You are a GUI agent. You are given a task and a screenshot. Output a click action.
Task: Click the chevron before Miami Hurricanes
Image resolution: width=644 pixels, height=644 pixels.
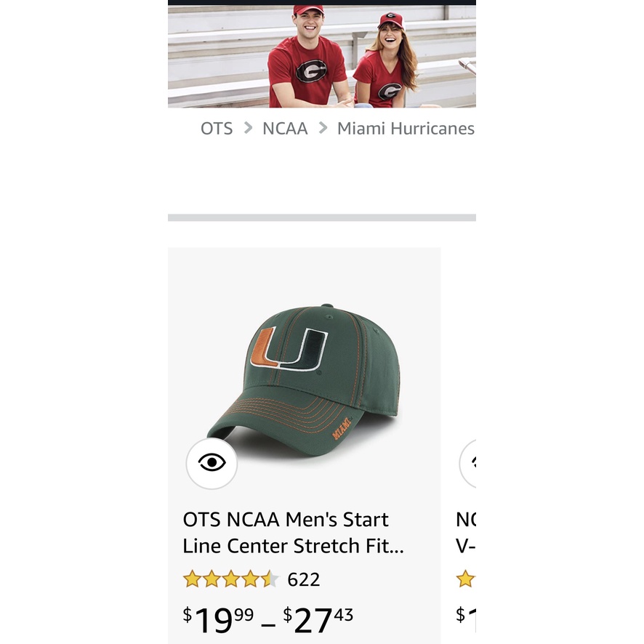(x=322, y=128)
